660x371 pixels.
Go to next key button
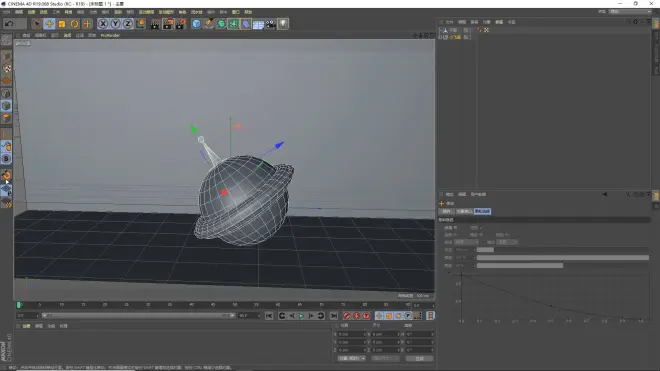321,316
